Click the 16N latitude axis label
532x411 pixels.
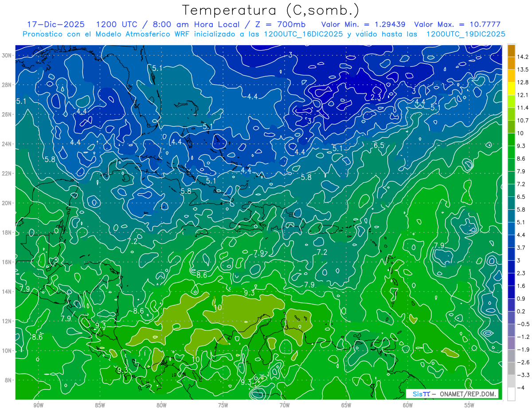(x=8, y=262)
